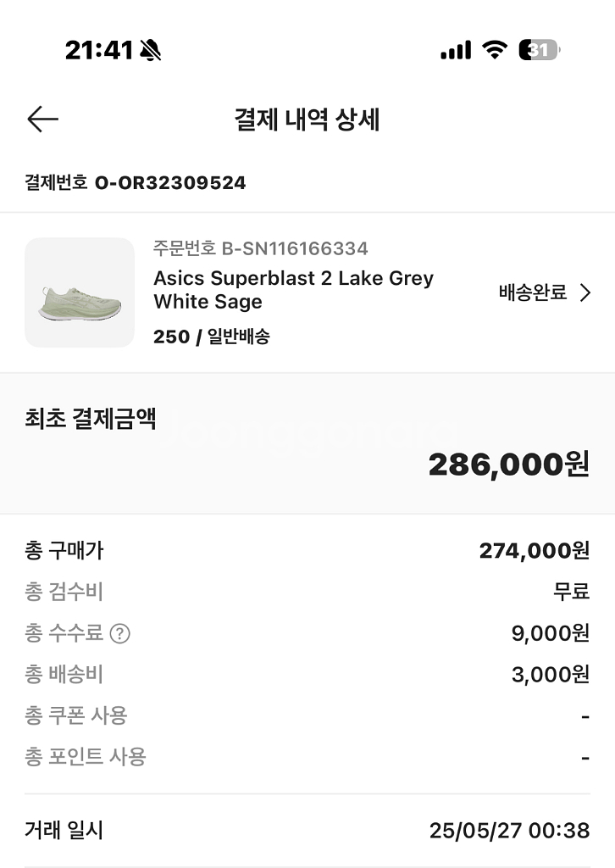Tap the cellular signal bars icon
Screen dimensions: 615x868
coord(456,51)
